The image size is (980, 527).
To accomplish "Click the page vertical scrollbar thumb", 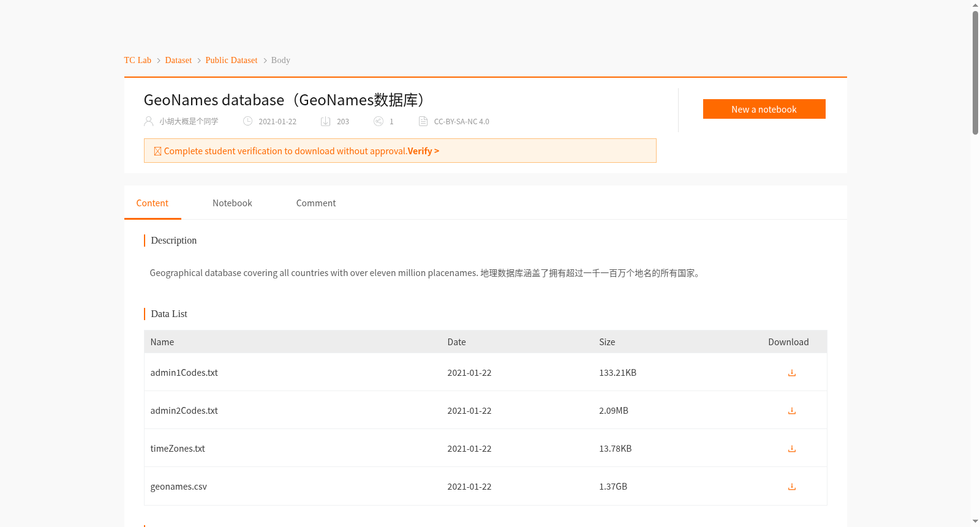I will (975, 72).
